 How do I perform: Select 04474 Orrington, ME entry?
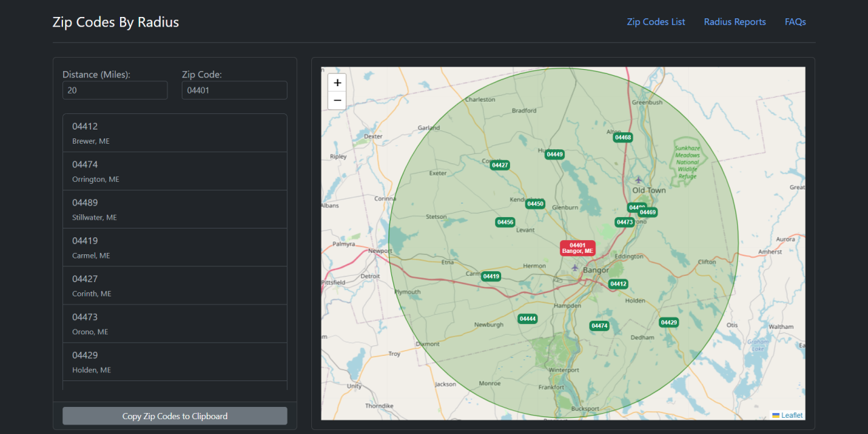pos(174,171)
